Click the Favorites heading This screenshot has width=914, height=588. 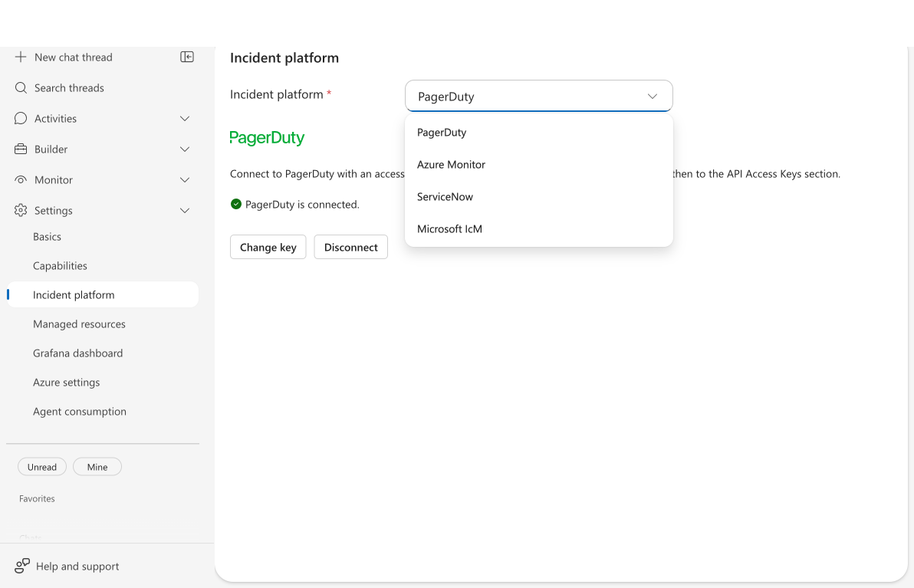pos(37,498)
